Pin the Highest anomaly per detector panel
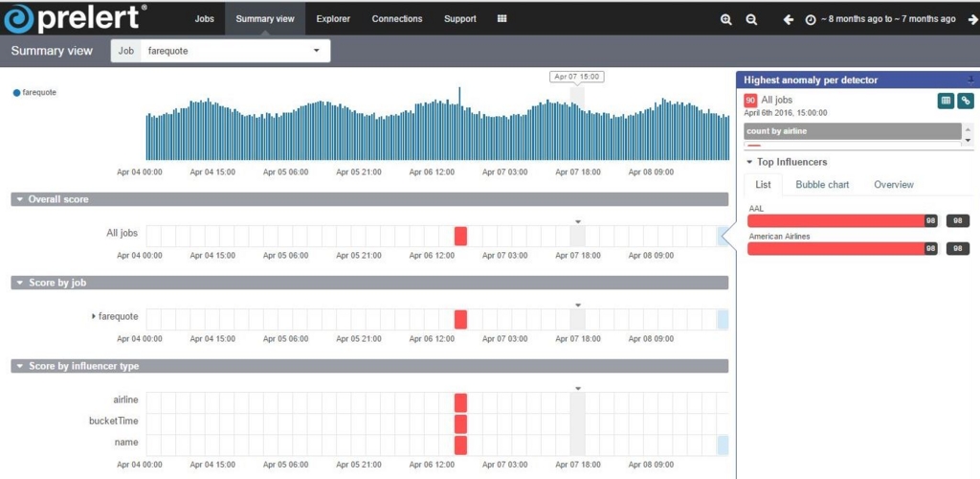980x479 pixels. click(970, 80)
